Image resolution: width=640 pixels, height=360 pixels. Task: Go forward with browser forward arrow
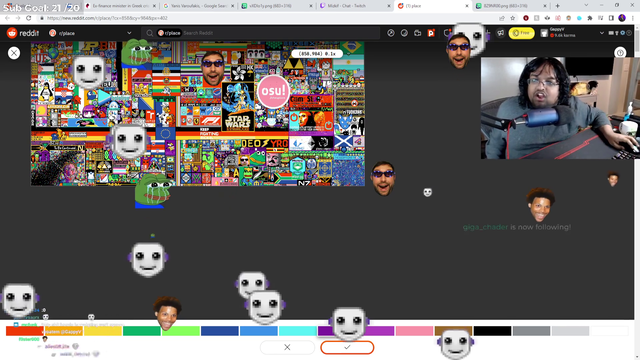[x=18, y=18]
